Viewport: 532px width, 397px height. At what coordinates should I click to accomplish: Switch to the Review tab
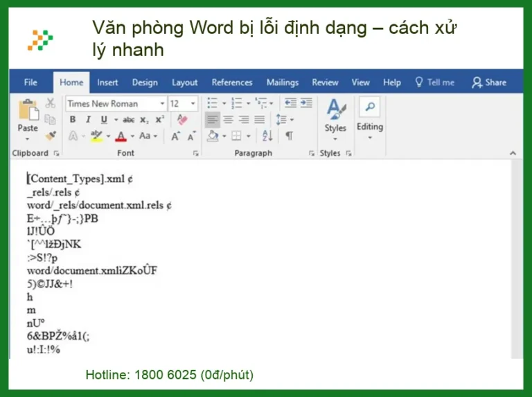pyautogui.click(x=325, y=82)
